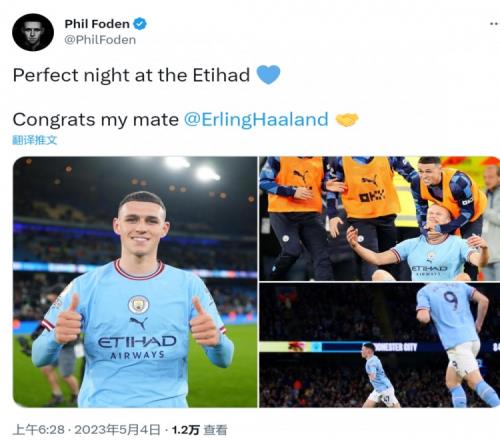The height and width of the screenshot is (440, 500).
Task: Open the Phil Foden display name
Action: [x=97, y=24]
